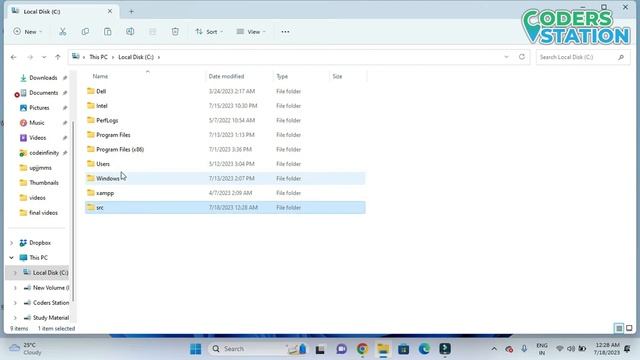
Task: Go up one folder level
Action: click(x=58, y=57)
